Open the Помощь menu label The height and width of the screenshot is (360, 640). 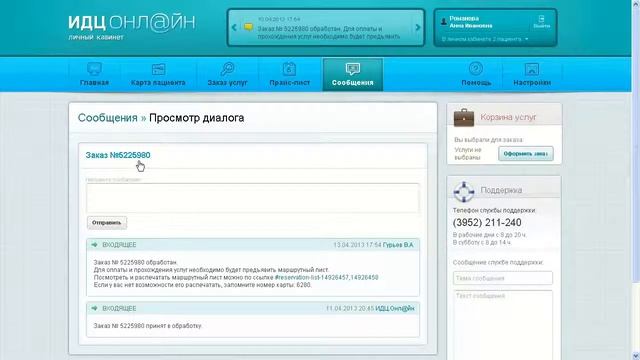(x=476, y=82)
